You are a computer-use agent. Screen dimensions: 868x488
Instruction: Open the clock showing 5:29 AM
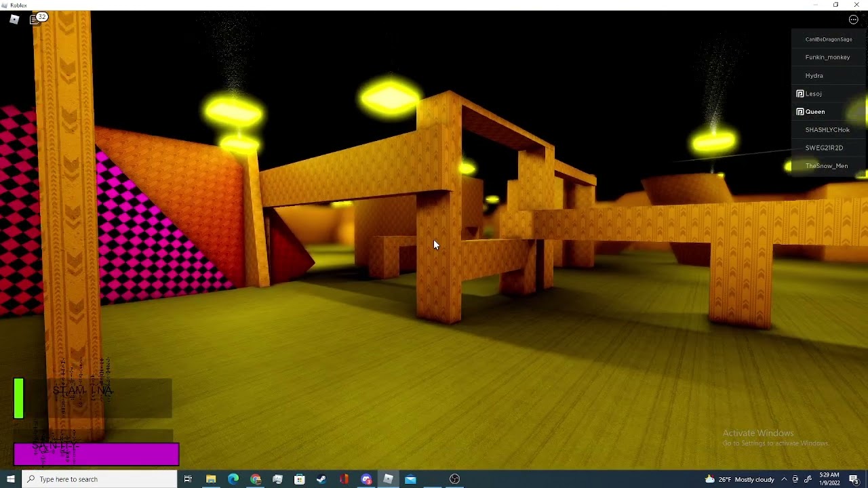point(829,479)
